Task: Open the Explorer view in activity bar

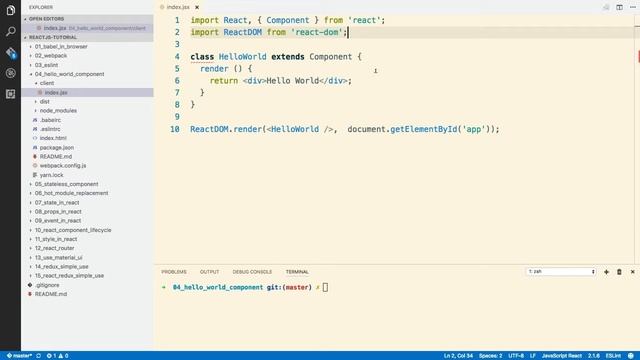Action: 11,10
